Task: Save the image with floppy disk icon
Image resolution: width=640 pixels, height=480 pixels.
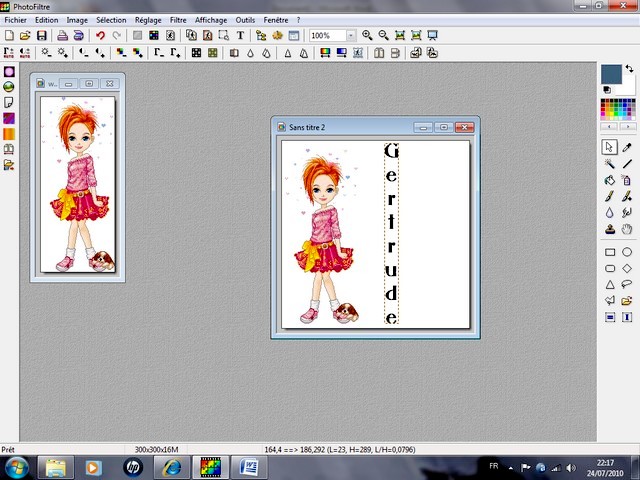Action: (x=42, y=36)
